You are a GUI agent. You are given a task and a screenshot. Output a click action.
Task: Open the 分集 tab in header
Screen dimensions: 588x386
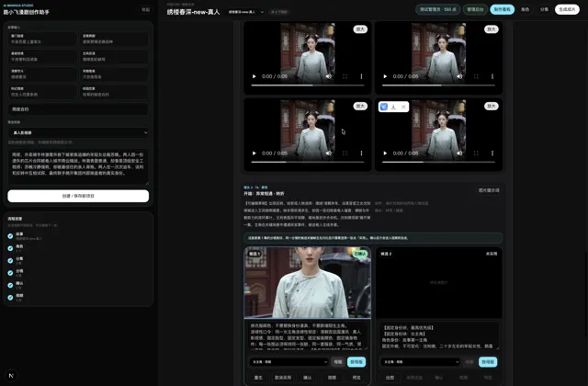[544, 9]
